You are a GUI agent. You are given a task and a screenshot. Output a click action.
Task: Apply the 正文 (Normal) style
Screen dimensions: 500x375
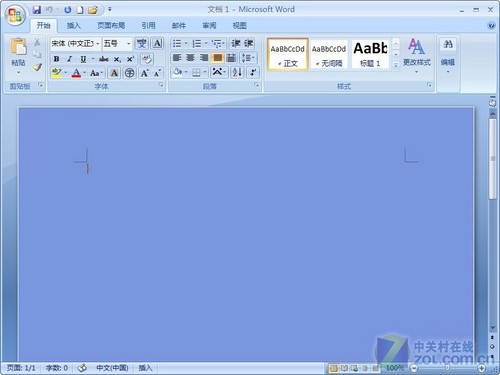pos(287,55)
